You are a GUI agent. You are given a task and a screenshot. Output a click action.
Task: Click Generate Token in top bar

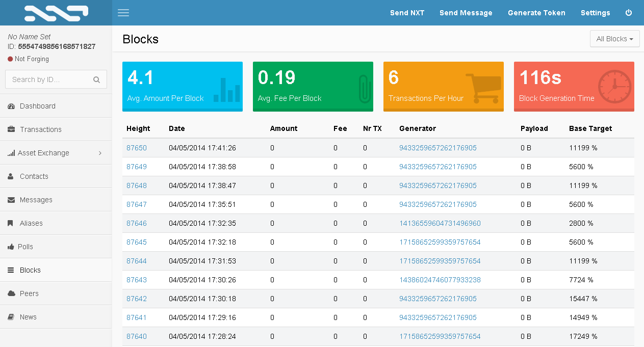[536, 13]
